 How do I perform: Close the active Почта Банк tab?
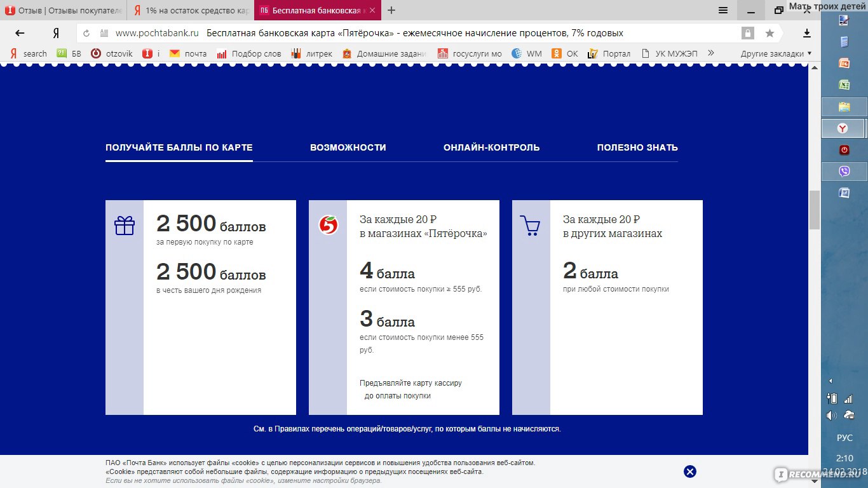(372, 10)
